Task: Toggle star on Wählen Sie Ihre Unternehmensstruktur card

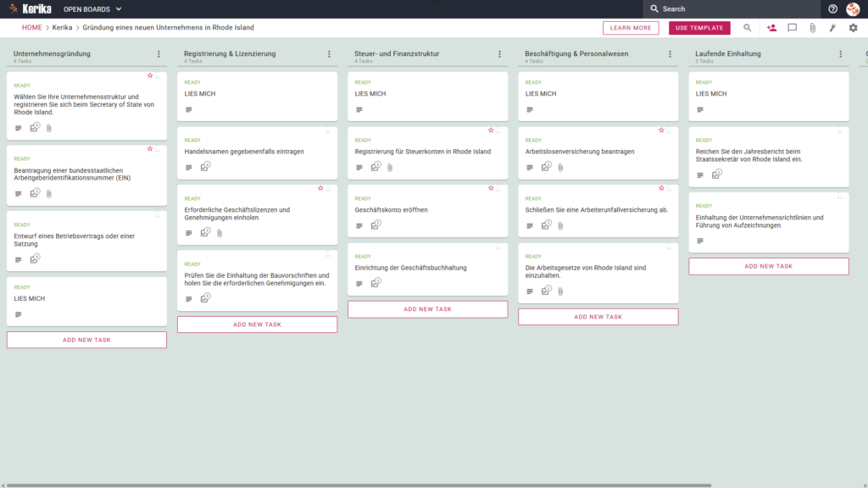Action: [150, 75]
